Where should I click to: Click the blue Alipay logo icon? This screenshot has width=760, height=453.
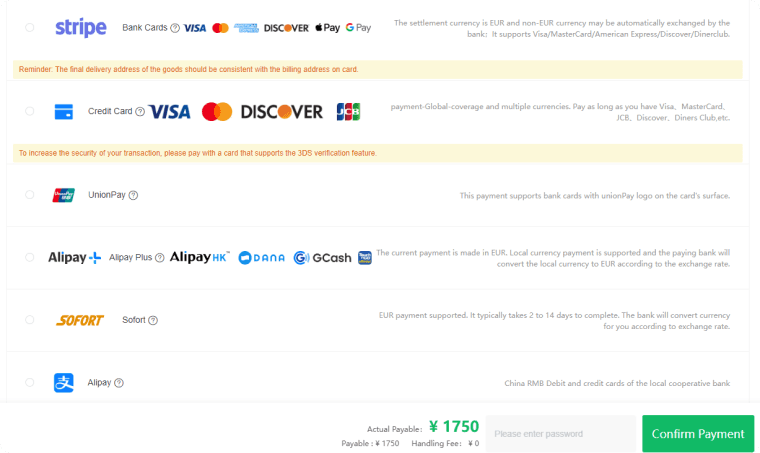point(63,382)
